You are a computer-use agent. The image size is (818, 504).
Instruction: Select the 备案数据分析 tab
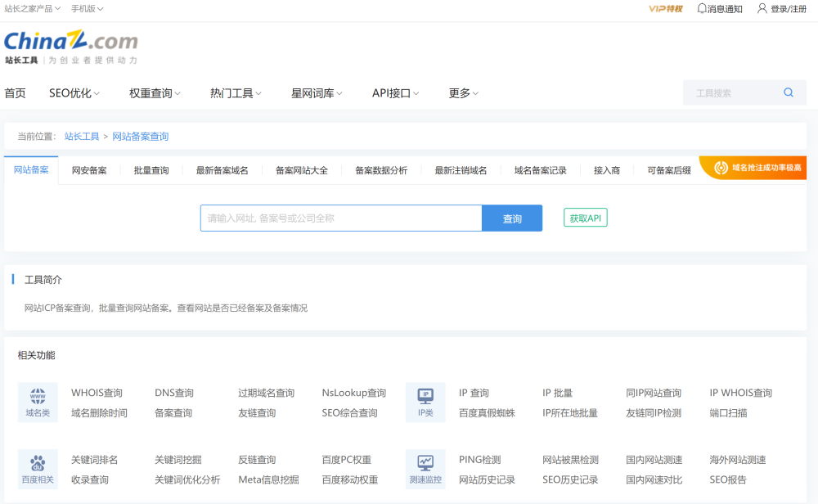(x=381, y=170)
